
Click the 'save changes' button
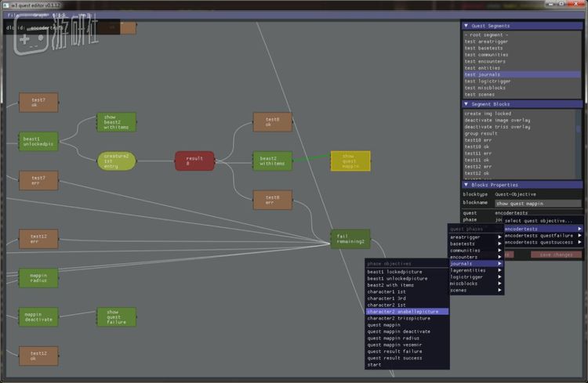click(x=555, y=255)
